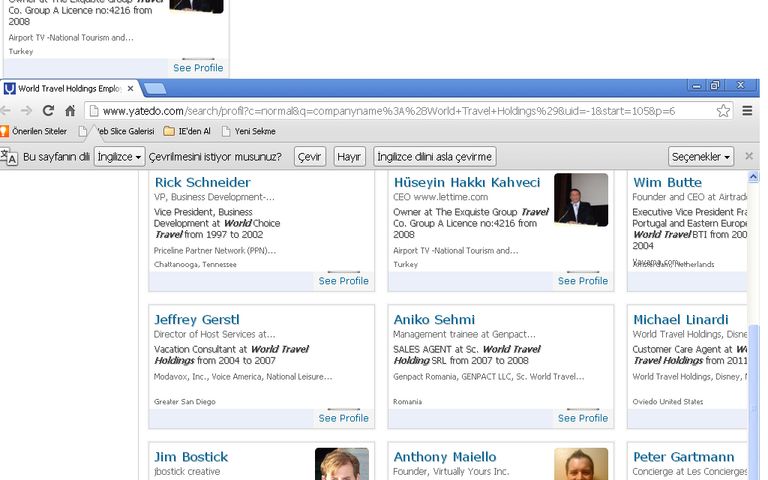Screen dimensions: 768x480
Task: Minimize the browser window
Action: (x=696, y=86)
